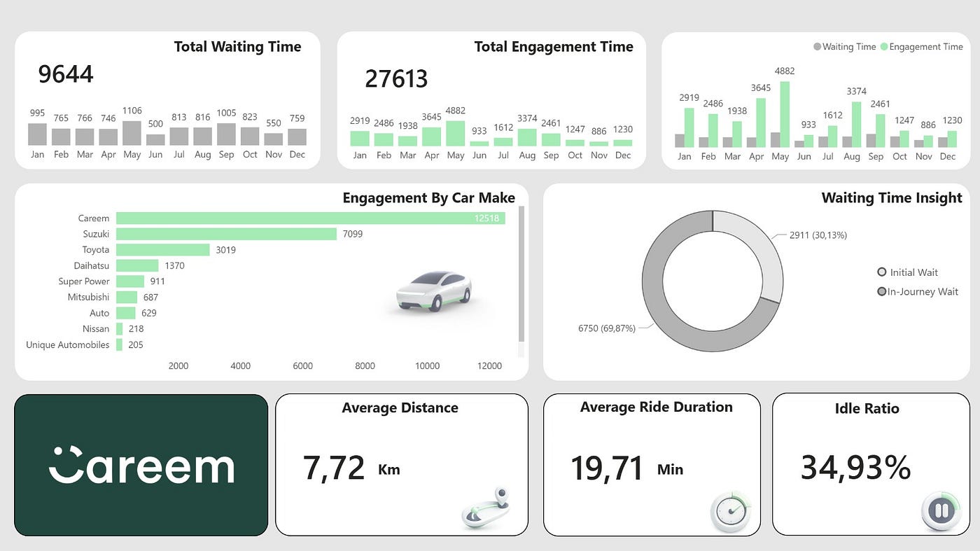980x551 pixels.
Task: Click the 34,93% idle ratio value
Action: coord(855,467)
